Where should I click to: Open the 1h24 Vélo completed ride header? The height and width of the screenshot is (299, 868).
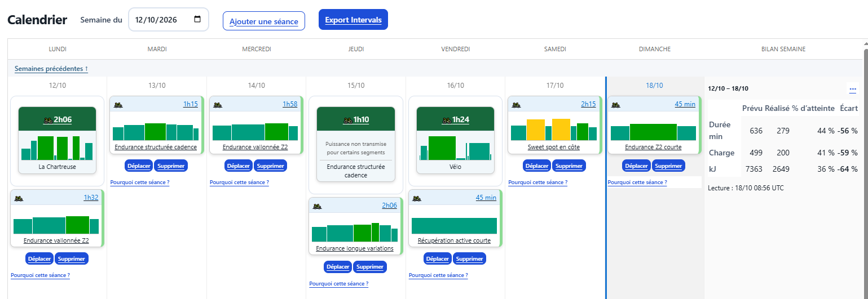click(x=456, y=119)
